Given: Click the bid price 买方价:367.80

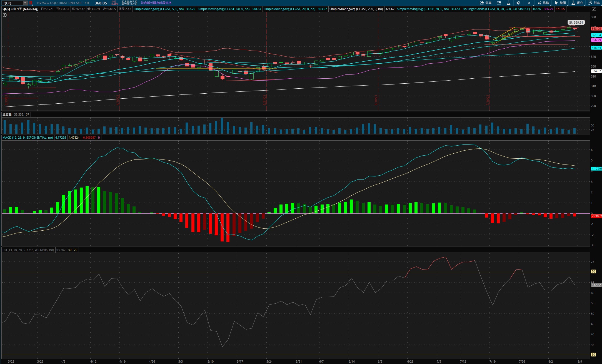Looking at the screenshot, I should click(129, 2).
